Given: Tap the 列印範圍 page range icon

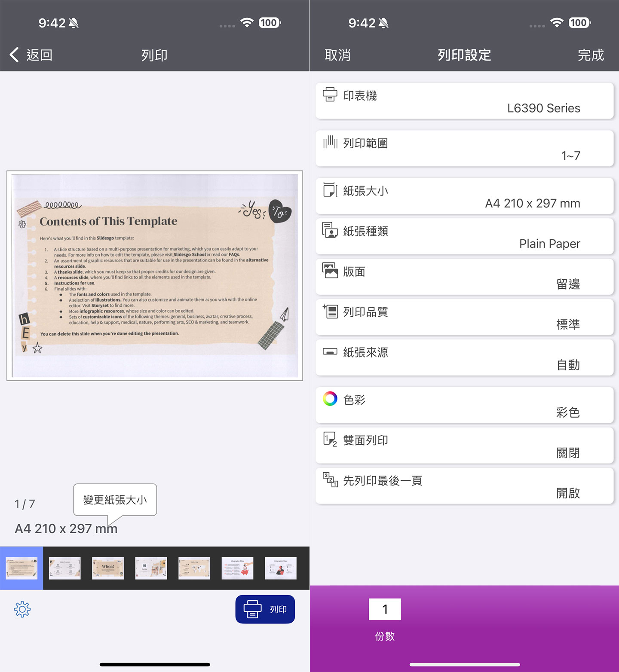Looking at the screenshot, I should [x=330, y=142].
